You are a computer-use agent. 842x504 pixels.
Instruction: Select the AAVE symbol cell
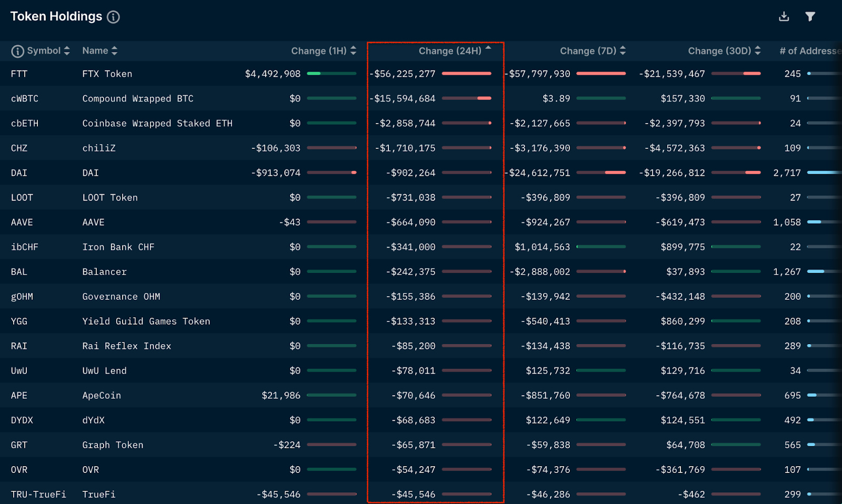[22, 222]
